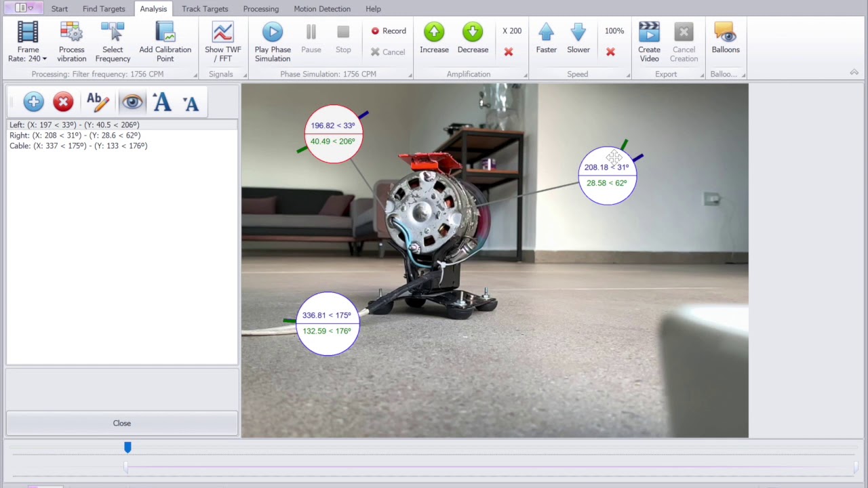Click the Stop simulation button

pos(343,39)
